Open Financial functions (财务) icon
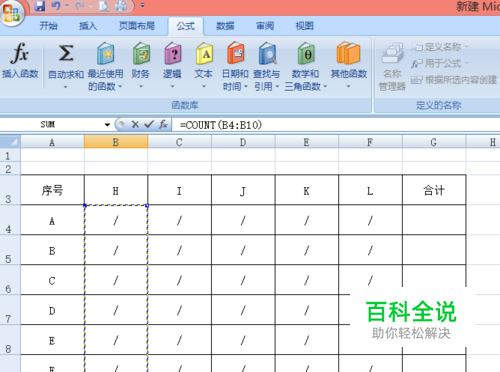 [141, 53]
